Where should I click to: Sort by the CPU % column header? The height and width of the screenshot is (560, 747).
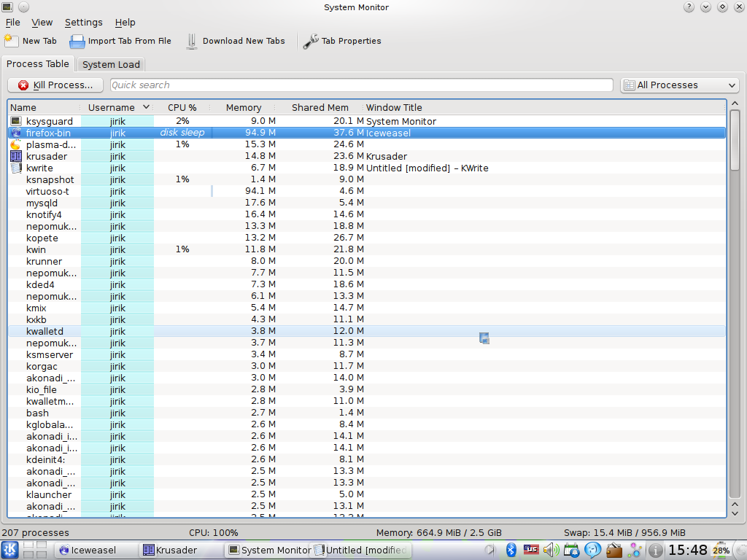(182, 107)
